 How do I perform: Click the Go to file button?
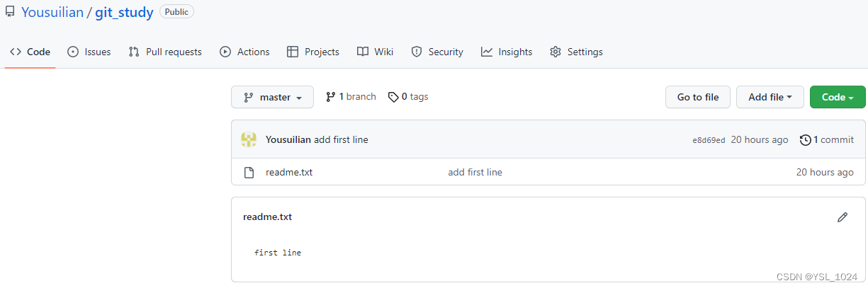point(698,97)
